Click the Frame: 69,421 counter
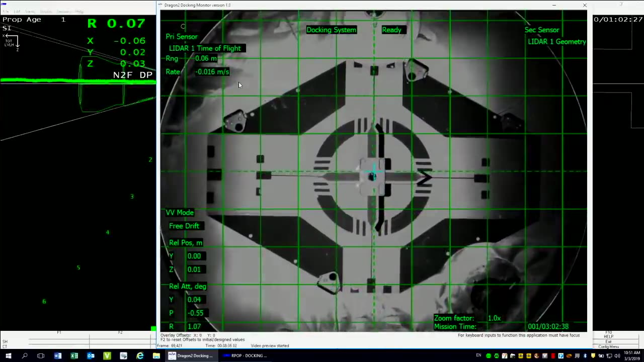 tap(170, 346)
